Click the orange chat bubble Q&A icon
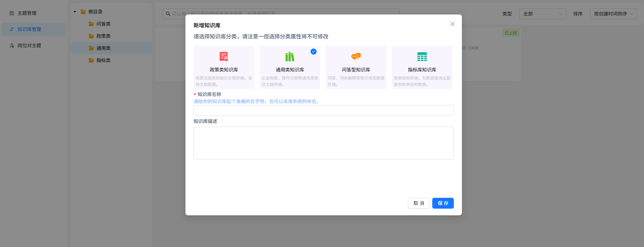The width and height of the screenshot is (644, 247). 356,57
